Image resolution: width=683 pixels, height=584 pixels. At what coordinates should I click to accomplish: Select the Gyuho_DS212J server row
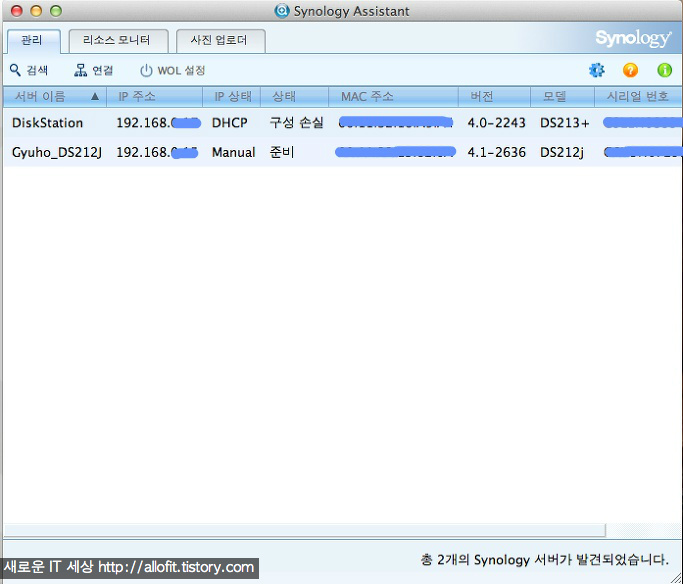(342, 152)
